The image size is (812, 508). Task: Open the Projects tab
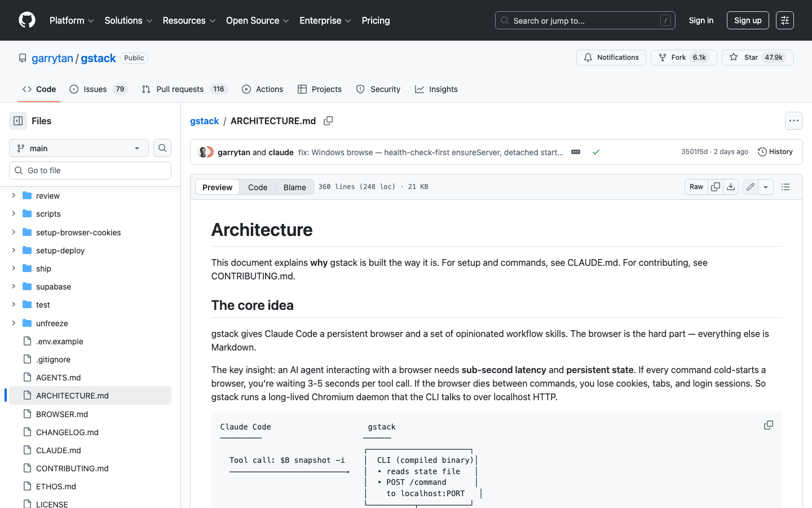tap(320, 89)
